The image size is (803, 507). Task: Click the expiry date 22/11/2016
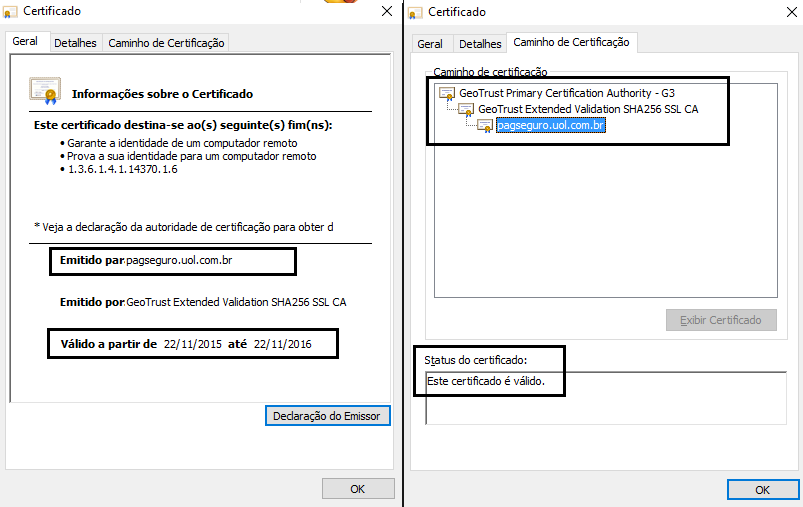283,344
